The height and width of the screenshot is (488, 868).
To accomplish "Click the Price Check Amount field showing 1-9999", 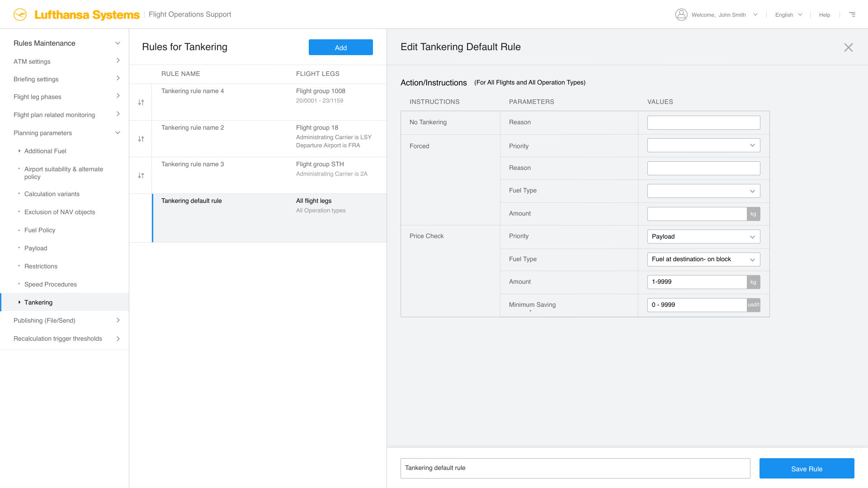I will [697, 282].
